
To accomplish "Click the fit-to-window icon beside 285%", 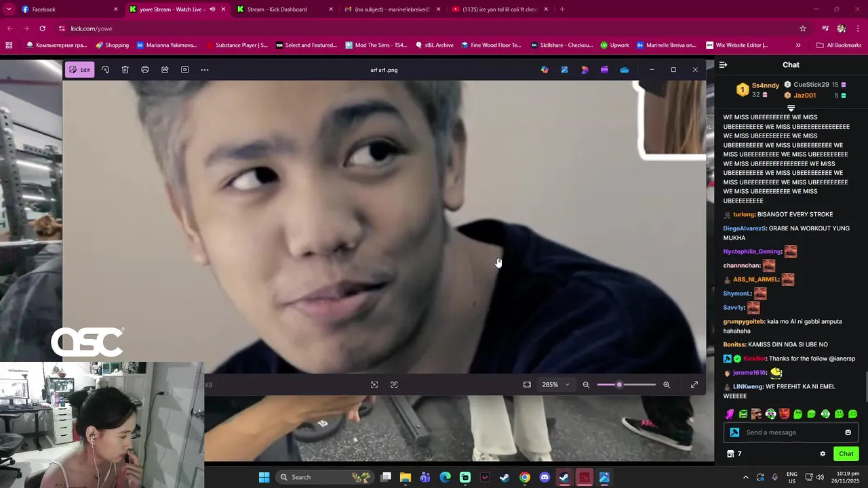I will tap(527, 385).
